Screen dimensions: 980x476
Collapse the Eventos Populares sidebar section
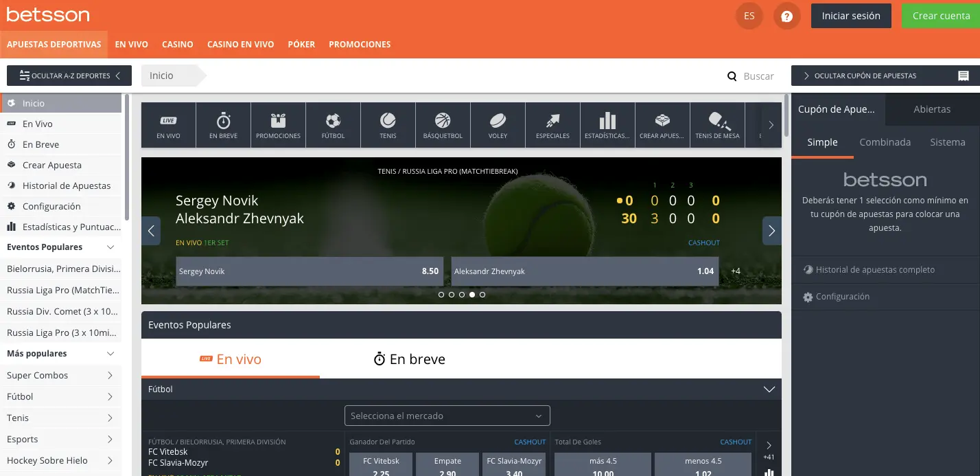(x=62, y=247)
